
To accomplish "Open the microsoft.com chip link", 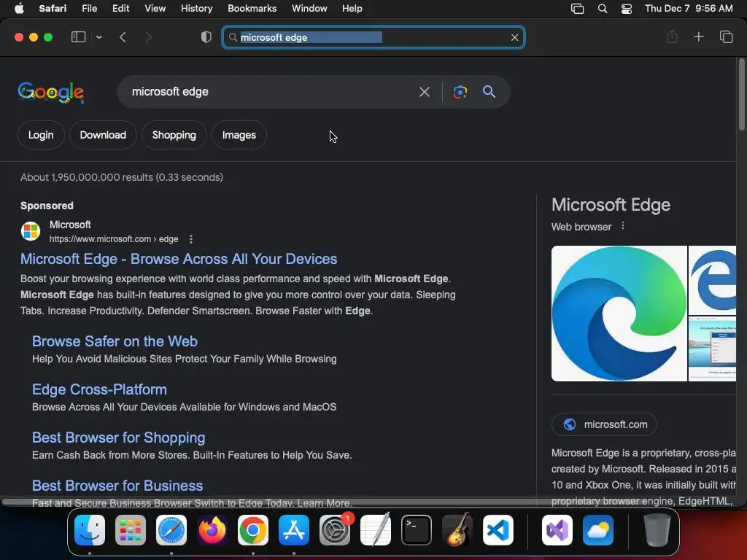I will pos(604,424).
